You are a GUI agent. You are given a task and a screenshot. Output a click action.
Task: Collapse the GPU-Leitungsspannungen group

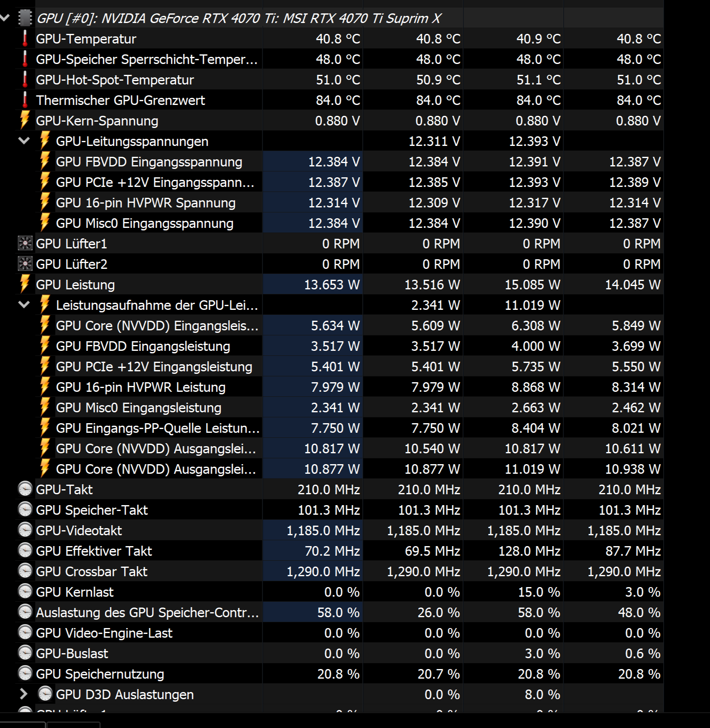[24, 141]
